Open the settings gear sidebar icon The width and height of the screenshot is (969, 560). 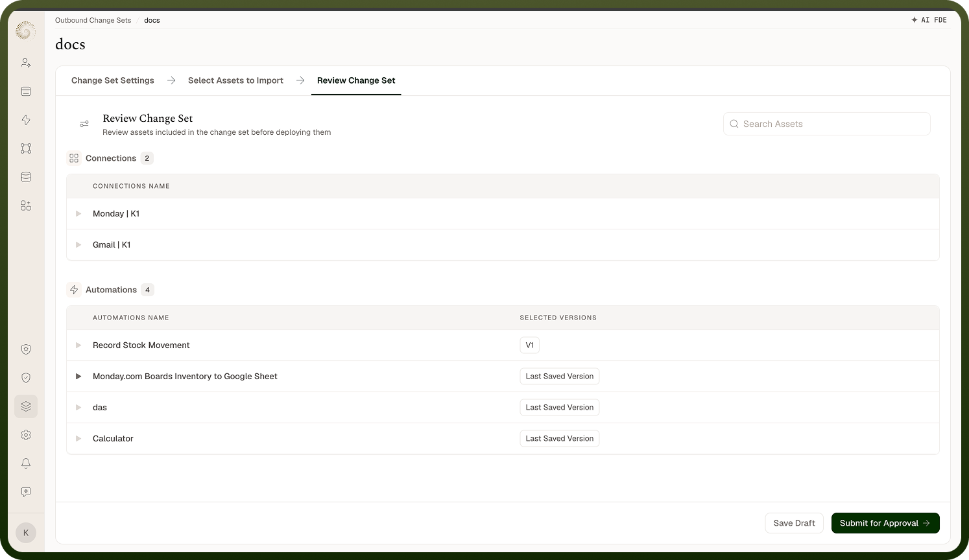tap(26, 435)
